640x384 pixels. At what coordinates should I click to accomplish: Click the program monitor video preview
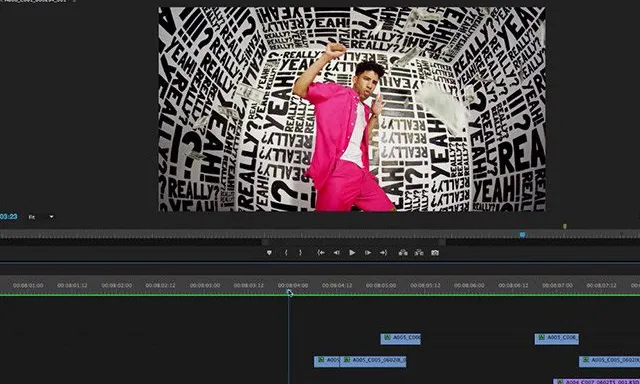(x=352, y=109)
